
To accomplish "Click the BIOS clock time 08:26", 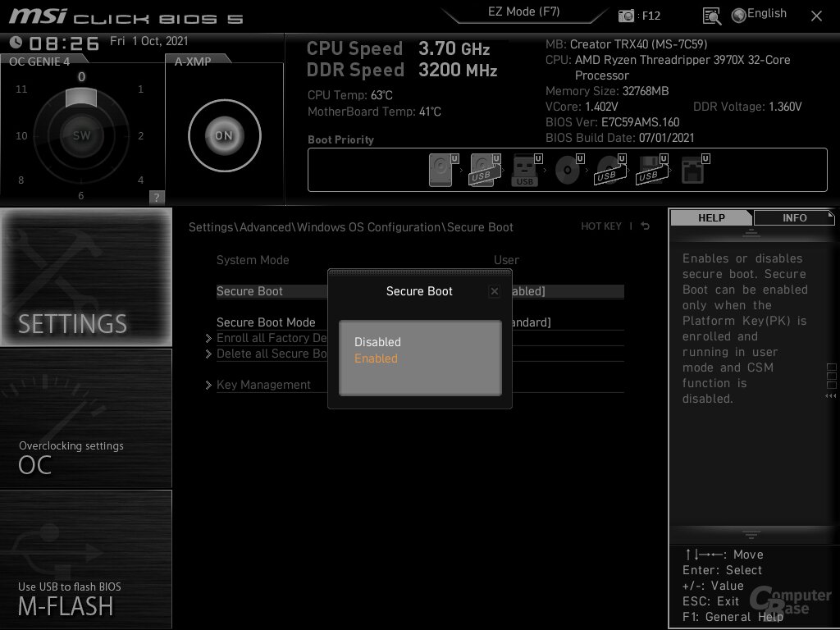I will [64, 43].
